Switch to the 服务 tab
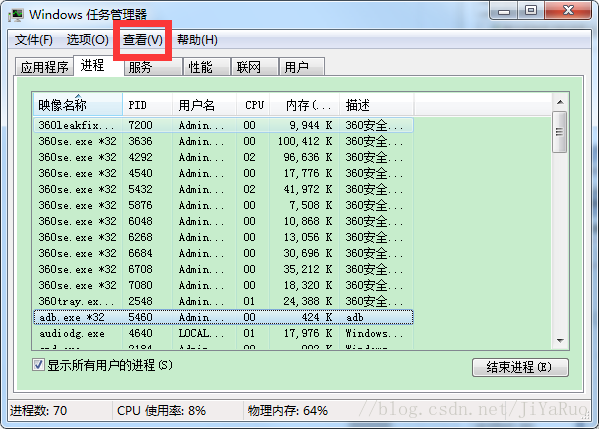 tap(153, 67)
